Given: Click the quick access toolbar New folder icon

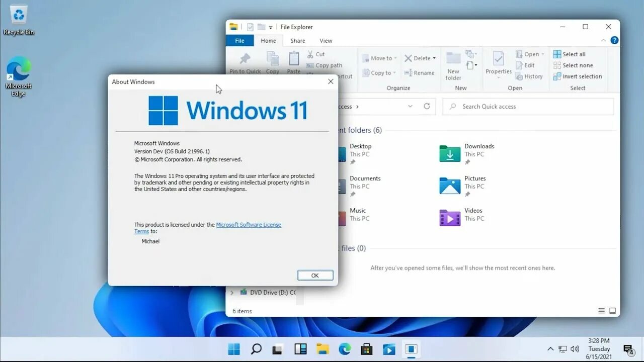Looking at the screenshot, I should tap(261, 27).
